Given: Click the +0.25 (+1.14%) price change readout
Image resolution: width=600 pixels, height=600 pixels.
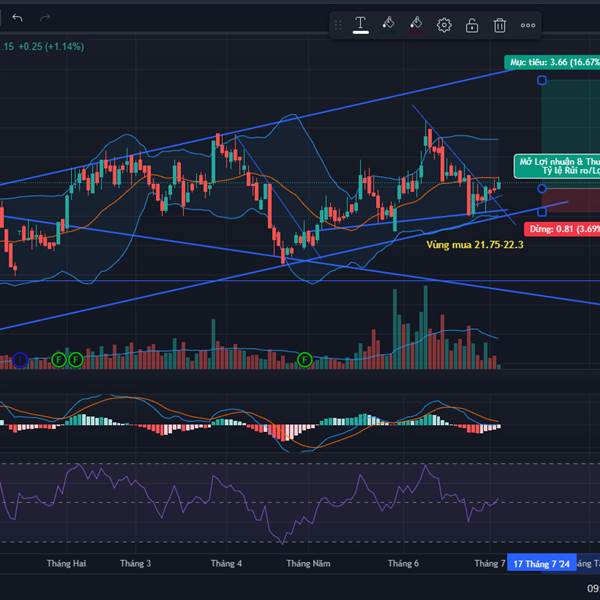Looking at the screenshot, I should coord(51,47).
